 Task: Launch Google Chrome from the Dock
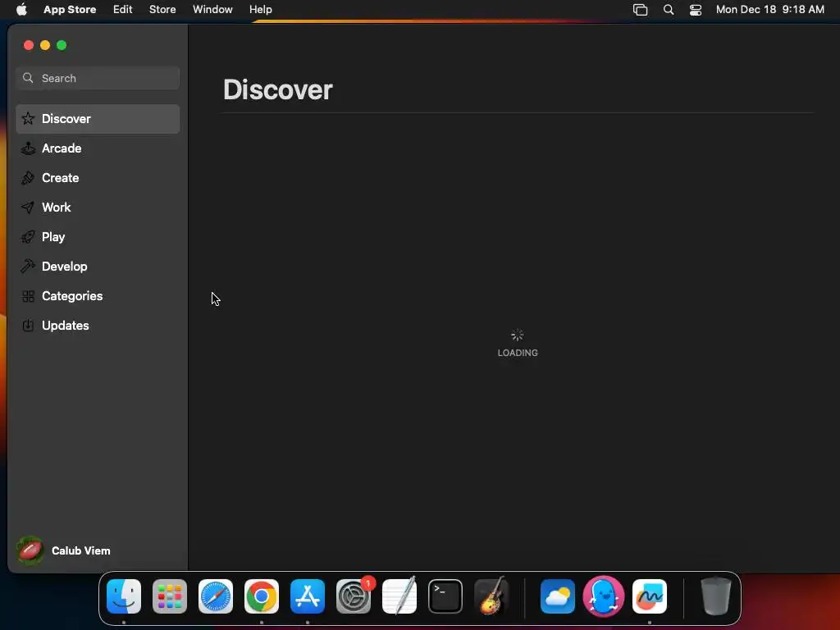point(262,596)
